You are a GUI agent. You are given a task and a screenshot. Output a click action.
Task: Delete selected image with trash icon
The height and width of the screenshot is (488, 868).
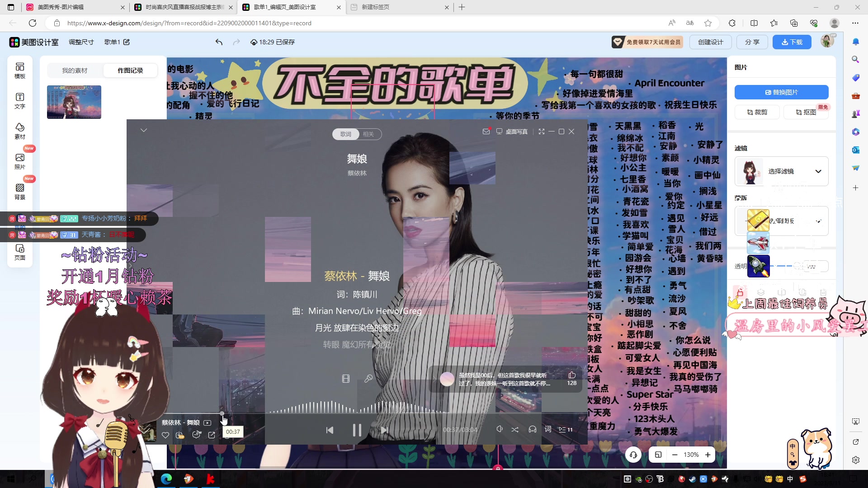[x=823, y=292]
